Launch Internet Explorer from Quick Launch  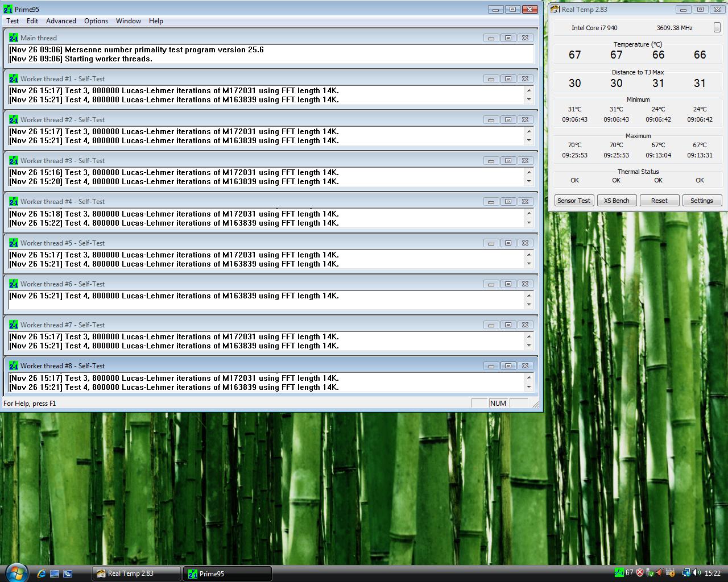[x=42, y=573]
